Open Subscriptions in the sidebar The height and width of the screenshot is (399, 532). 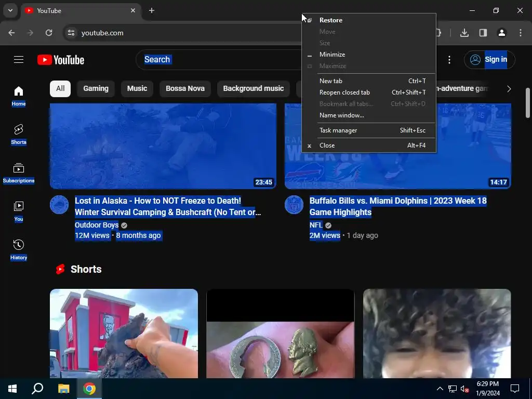(x=19, y=173)
